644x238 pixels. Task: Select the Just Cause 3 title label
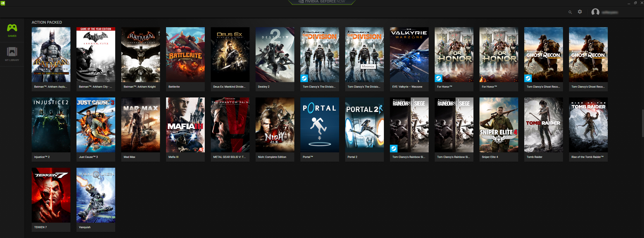pos(88,157)
